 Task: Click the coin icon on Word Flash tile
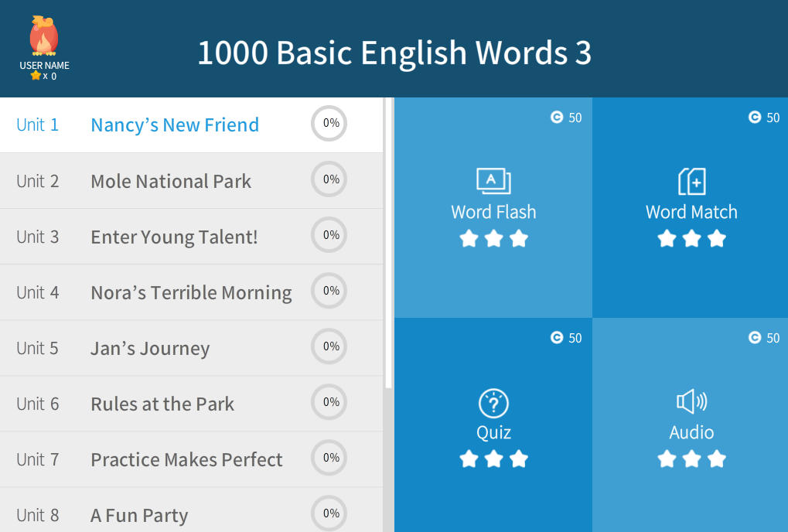[557, 118]
